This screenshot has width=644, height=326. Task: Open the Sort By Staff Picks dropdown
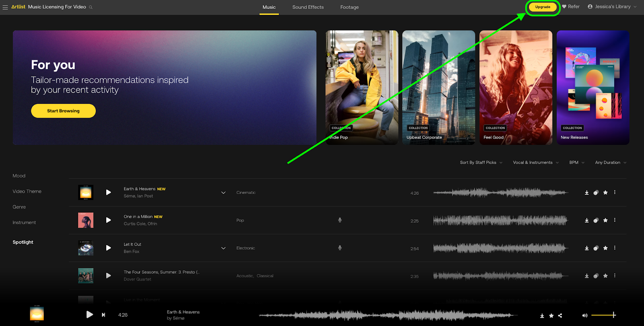pos(481,163)
